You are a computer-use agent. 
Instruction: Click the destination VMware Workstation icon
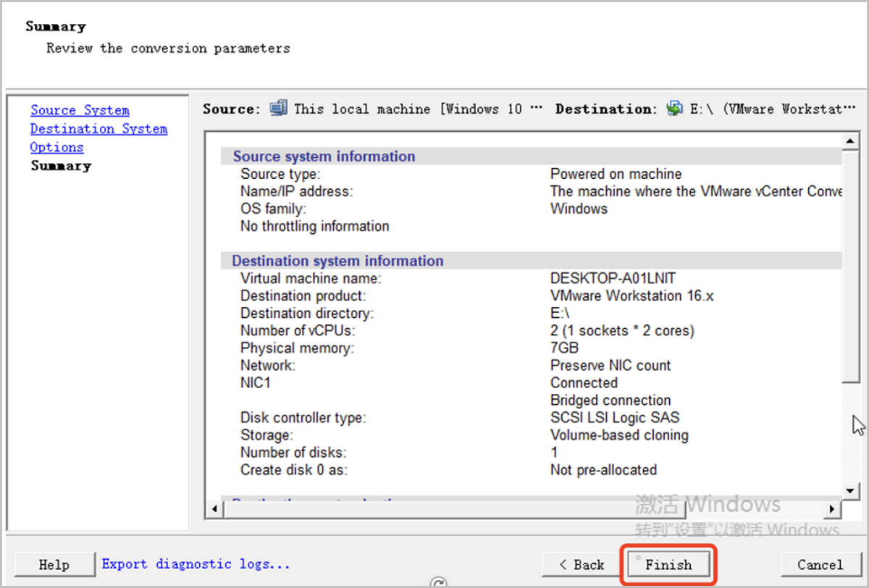tap(675, 109)
